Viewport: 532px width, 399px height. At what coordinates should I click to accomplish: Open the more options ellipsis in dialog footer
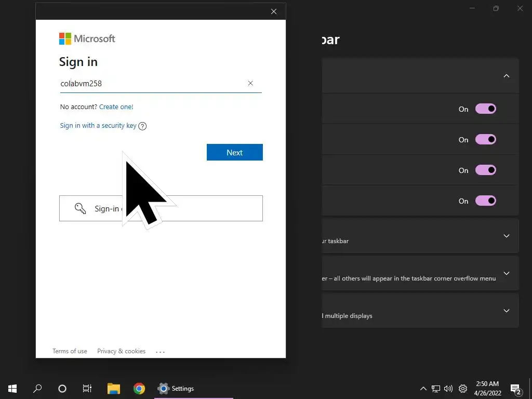point(160,352)
